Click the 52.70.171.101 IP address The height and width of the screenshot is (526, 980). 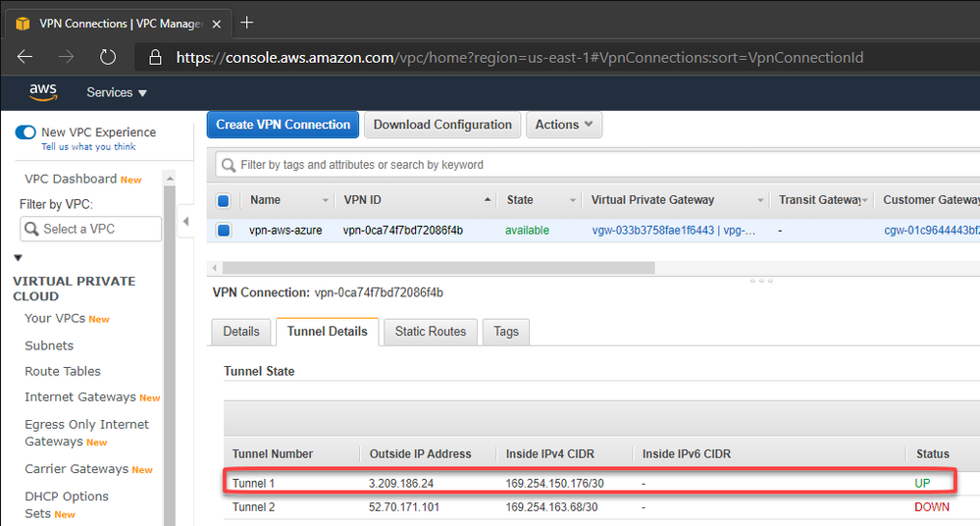[x=404, y=507]
